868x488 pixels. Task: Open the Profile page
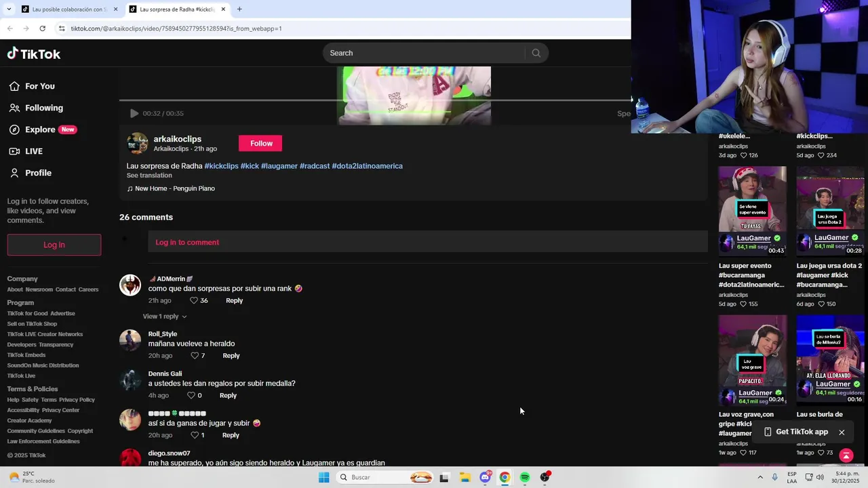click(30, 173)
